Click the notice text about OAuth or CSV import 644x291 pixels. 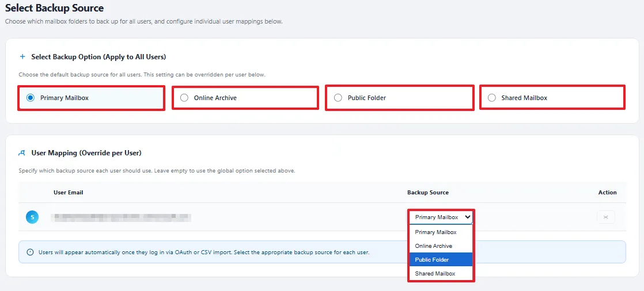[x=204, y=252]
